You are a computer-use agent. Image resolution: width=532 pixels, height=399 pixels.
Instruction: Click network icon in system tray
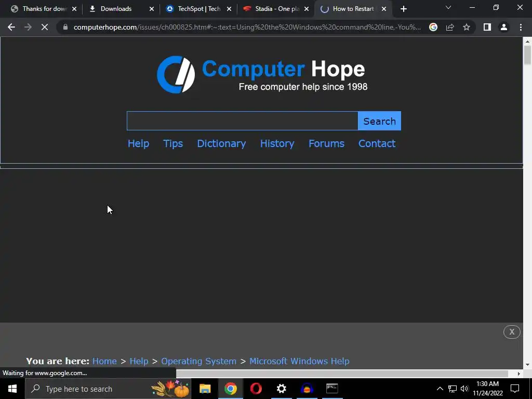(x=453, y=389)
